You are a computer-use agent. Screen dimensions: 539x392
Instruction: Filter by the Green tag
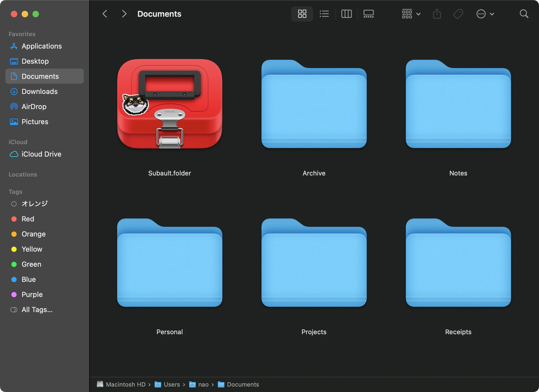(x=31, y=264)
